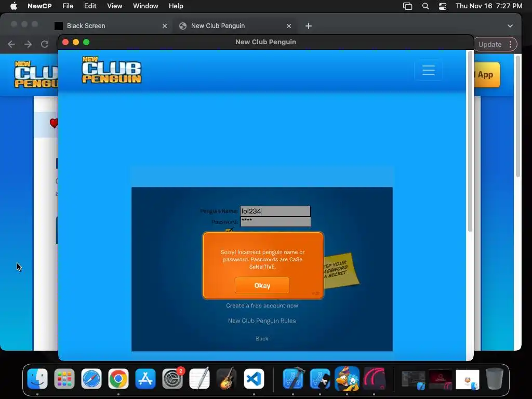Image resolution: width=532 pixels, height=399 pixels.
Task: Click the background browser's page scrollbar
Action: point(518,116)
